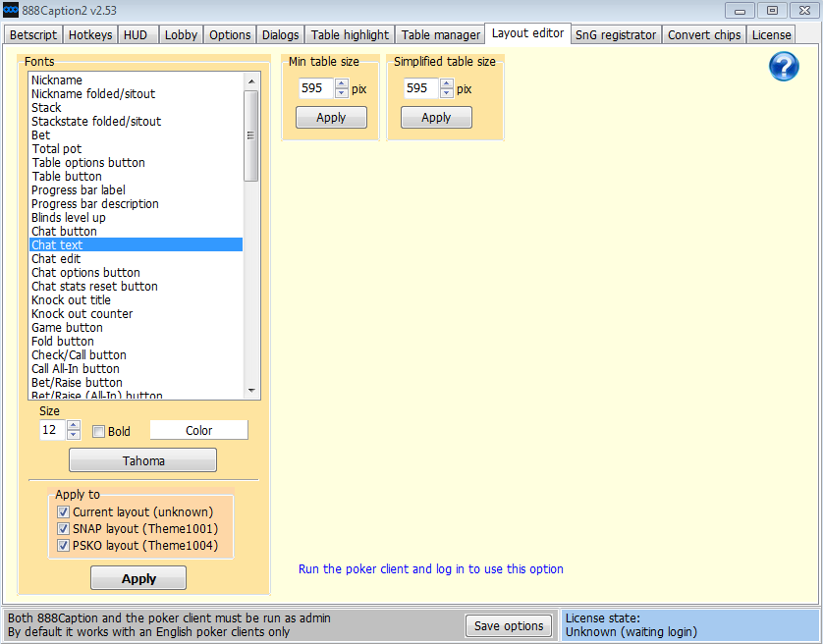Select Bet/Raise button list item
The width and height of the screenshot is (823, 644).
pyautogui.click(x=136, y=383)
